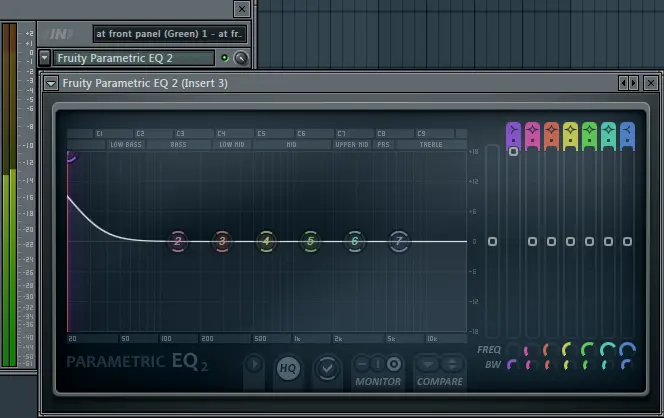Click teal band 6 FREQ knob

coord(608,350)
